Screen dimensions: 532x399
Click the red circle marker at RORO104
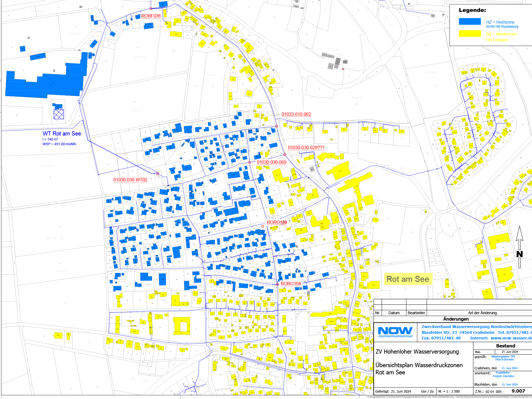click(x=277, y=284)
